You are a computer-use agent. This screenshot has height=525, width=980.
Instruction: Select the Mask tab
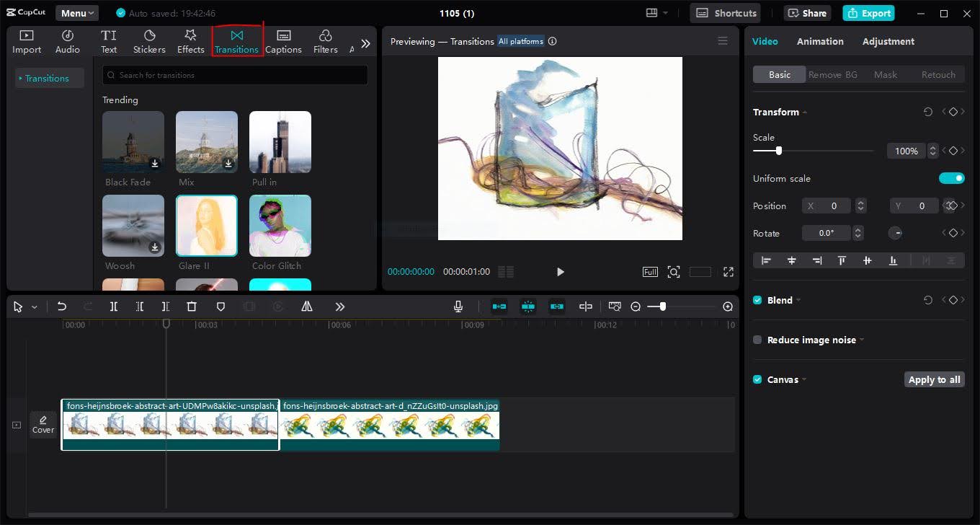886,74
